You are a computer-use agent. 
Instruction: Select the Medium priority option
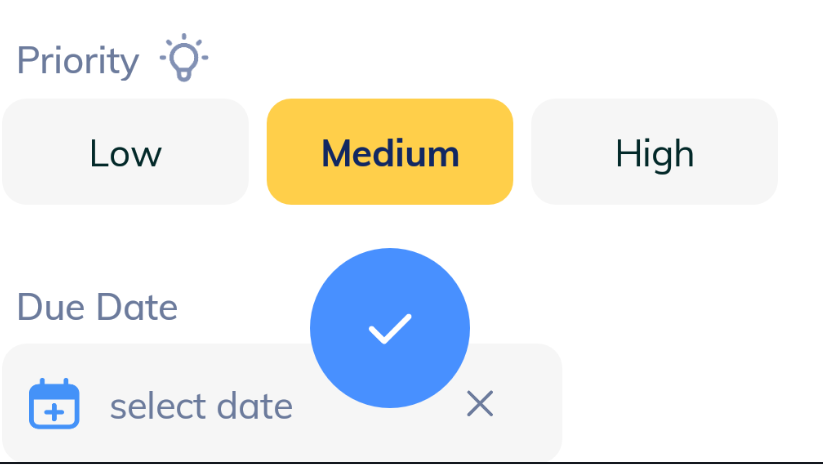point(390,152)
